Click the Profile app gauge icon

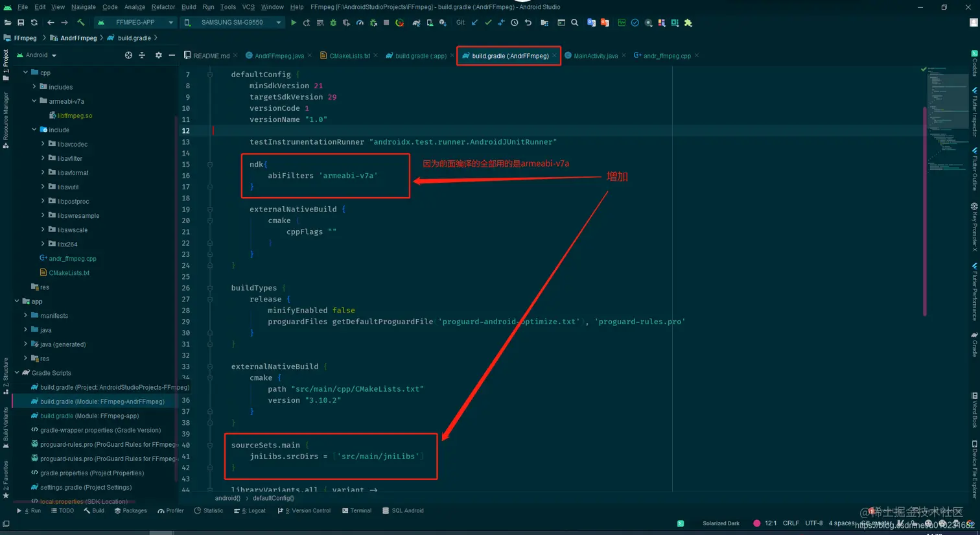tap(360, 23)
